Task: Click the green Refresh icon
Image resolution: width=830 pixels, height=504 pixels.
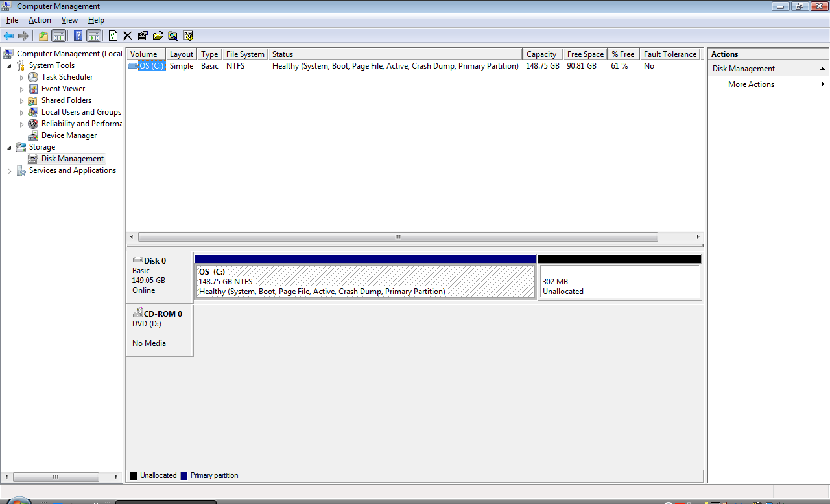Action: (113, 36)
